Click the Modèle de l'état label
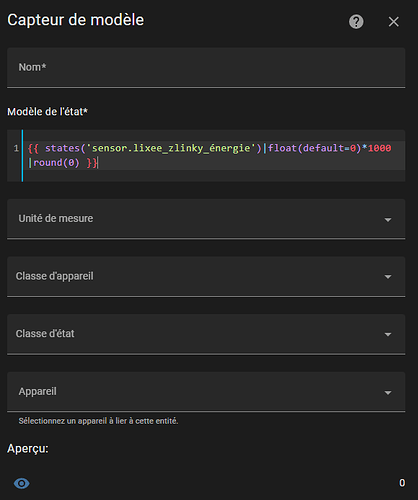The height and width of the screenshot is (500, 418). pos(47,112)
